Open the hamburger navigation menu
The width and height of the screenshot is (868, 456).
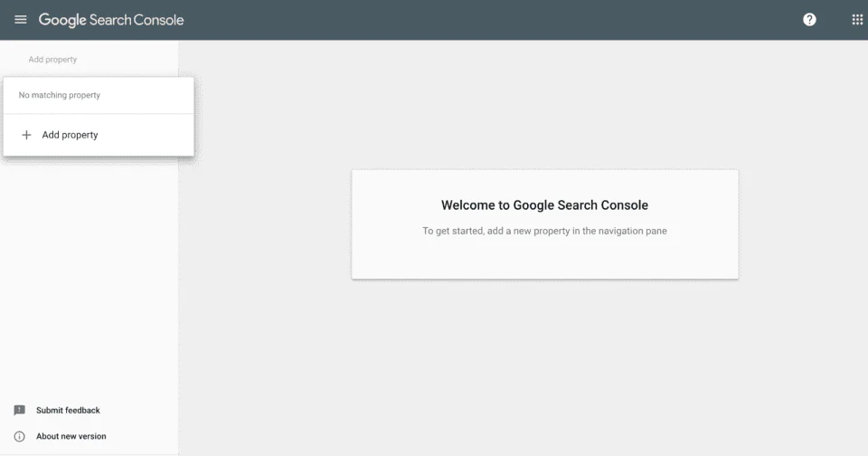click(x=21, y=20)
